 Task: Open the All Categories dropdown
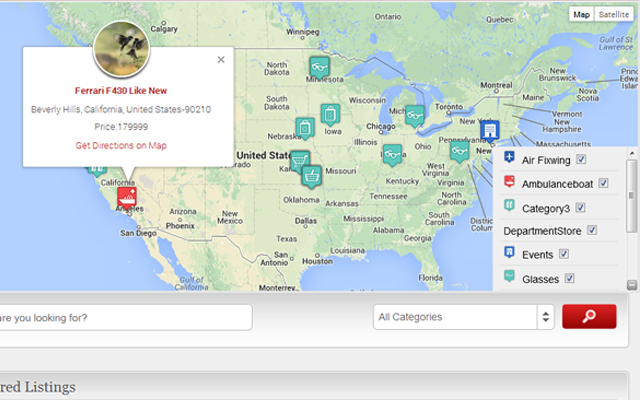464,317
